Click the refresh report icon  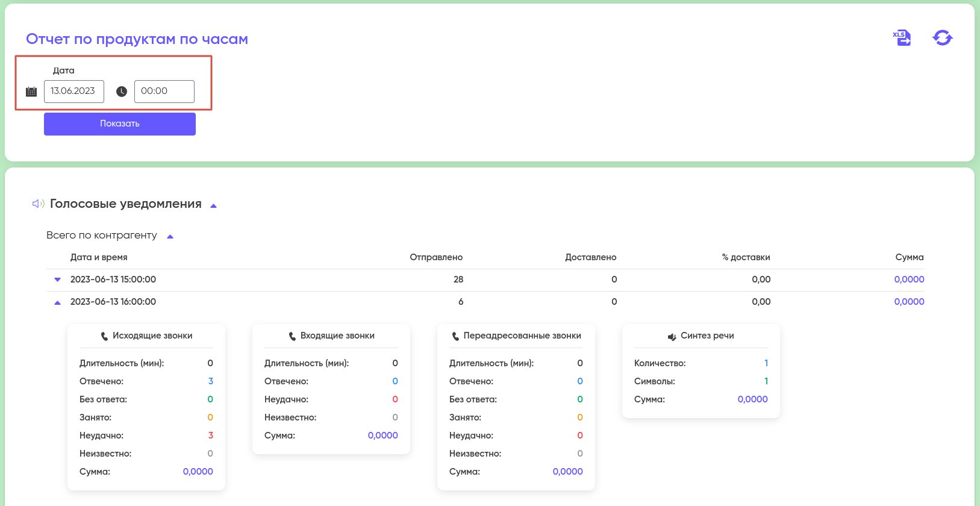(x=942, y=38)
